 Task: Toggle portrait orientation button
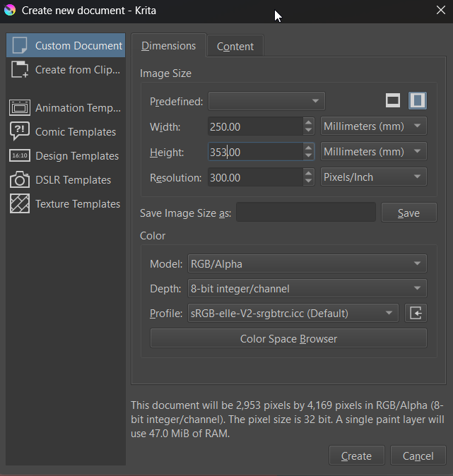(x=418, y=101)
